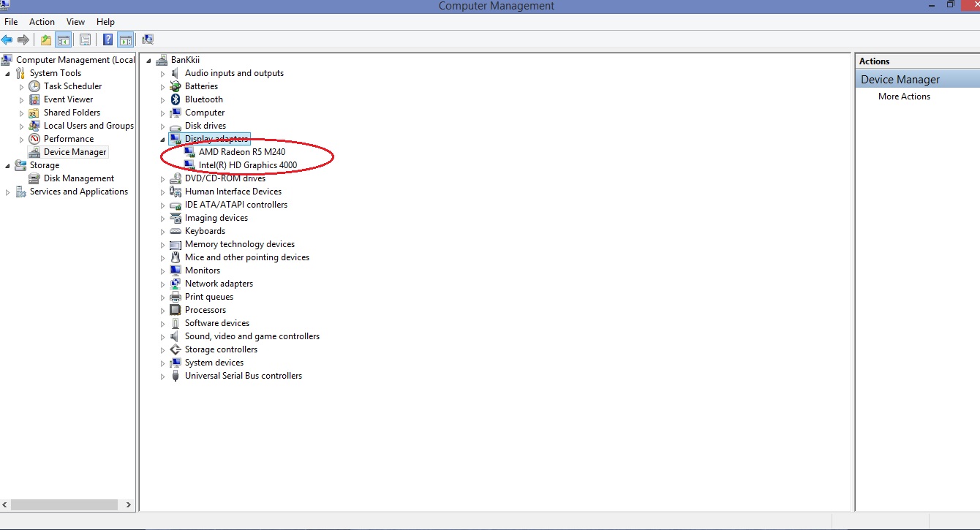
Task: Open the Action menu
Action: point(42,22)
